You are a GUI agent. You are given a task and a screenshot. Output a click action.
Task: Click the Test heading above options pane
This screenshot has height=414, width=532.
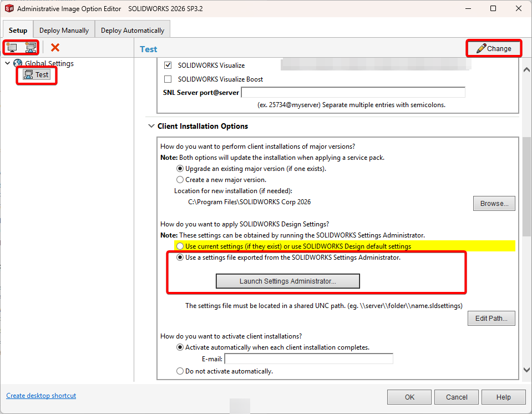pyautogui.click(x=149, y=49)
